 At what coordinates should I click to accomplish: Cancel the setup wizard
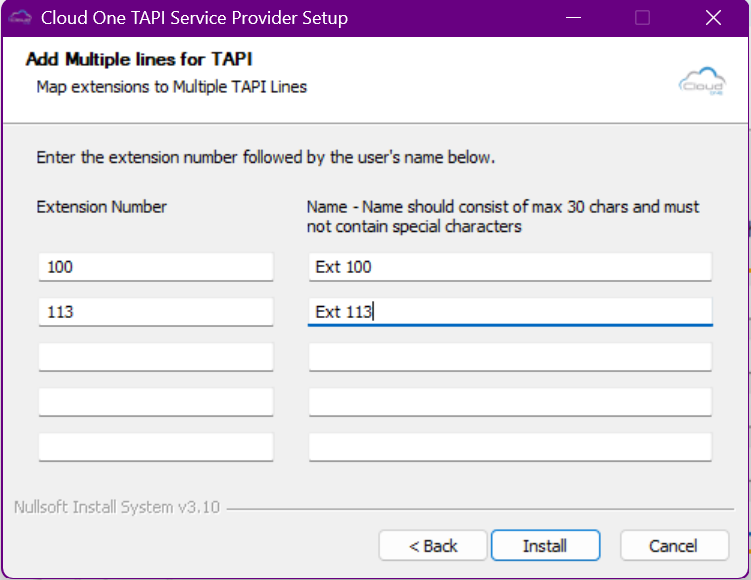point(673,545)
